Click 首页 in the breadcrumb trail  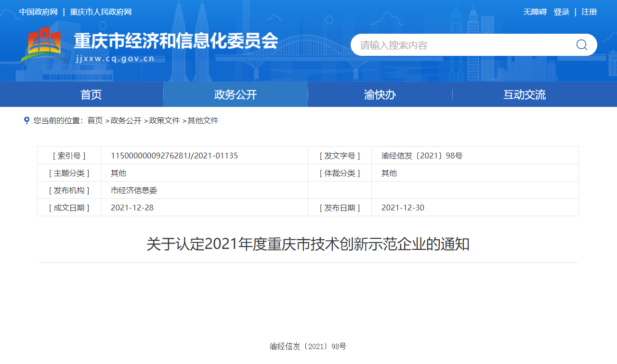[x=95, y=120]
